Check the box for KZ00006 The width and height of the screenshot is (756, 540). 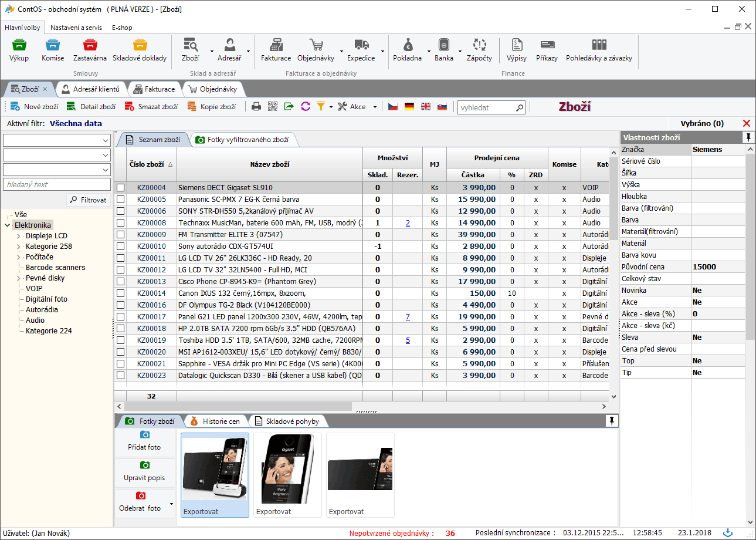point(120,211)
